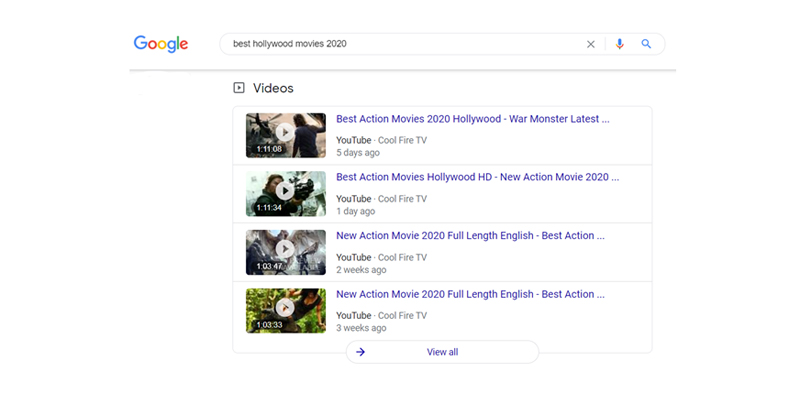Click 'YouTube · Cool Fire TV' above '2 weeks ago'
800x400 pixels.
click(x=382, y=258)
